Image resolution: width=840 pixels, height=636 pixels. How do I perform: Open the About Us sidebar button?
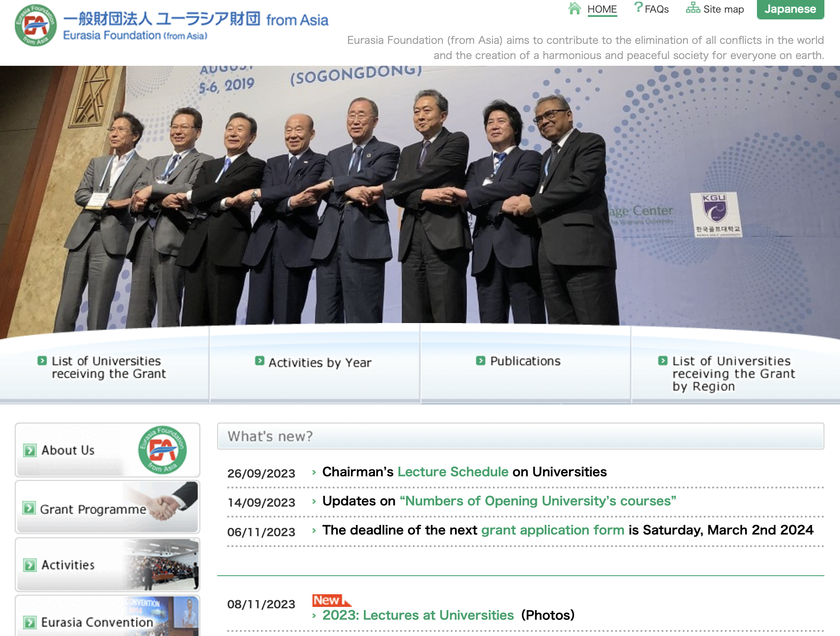pos(108,450)
